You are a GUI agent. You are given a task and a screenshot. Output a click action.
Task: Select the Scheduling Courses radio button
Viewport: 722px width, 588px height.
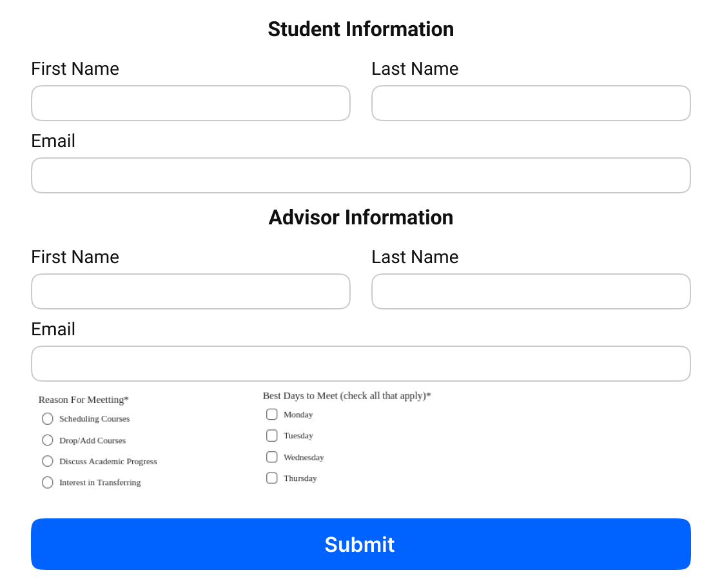click(48, 418)
